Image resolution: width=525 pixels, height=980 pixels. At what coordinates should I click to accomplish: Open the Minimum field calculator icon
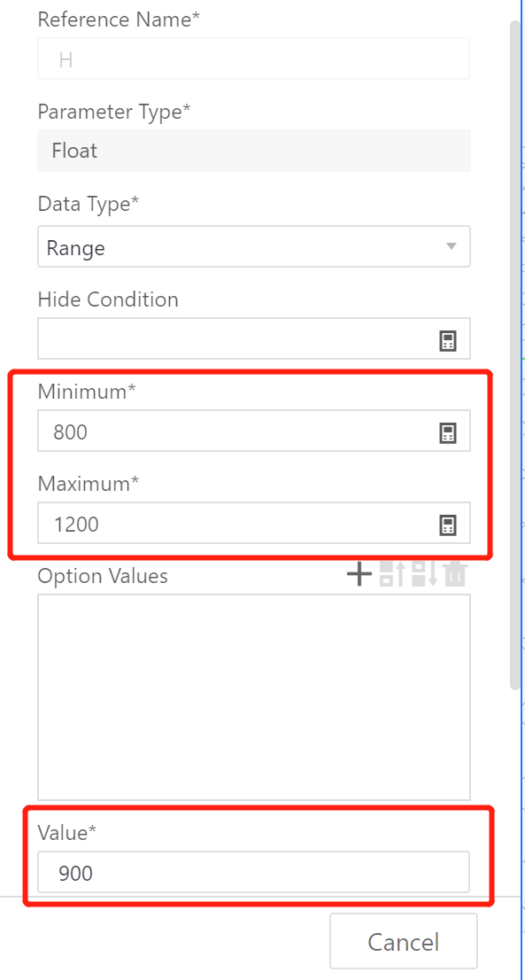[448, 432]
